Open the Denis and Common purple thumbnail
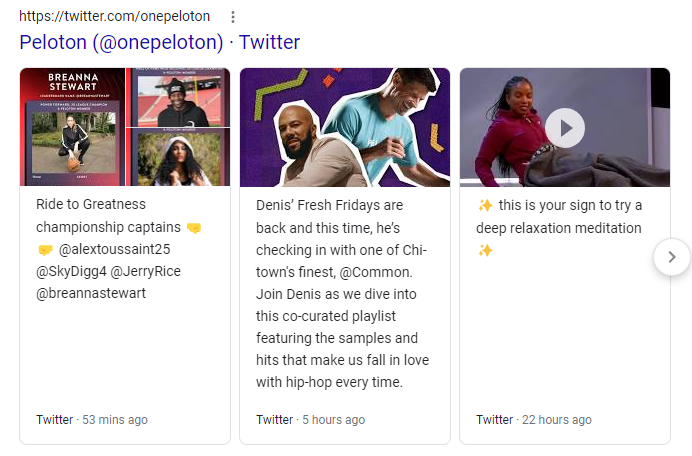 coord(345,127)
